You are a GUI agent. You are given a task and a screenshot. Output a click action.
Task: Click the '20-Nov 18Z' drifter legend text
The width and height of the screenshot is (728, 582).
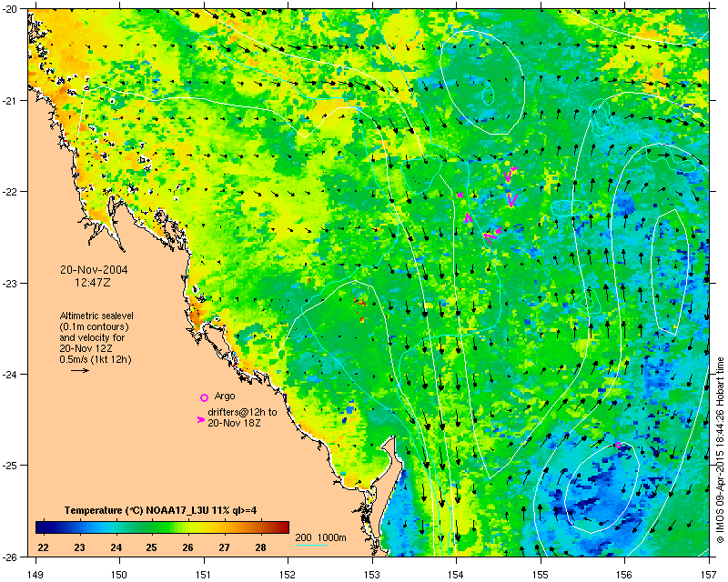pyautogui.click(x=234, y=423)
